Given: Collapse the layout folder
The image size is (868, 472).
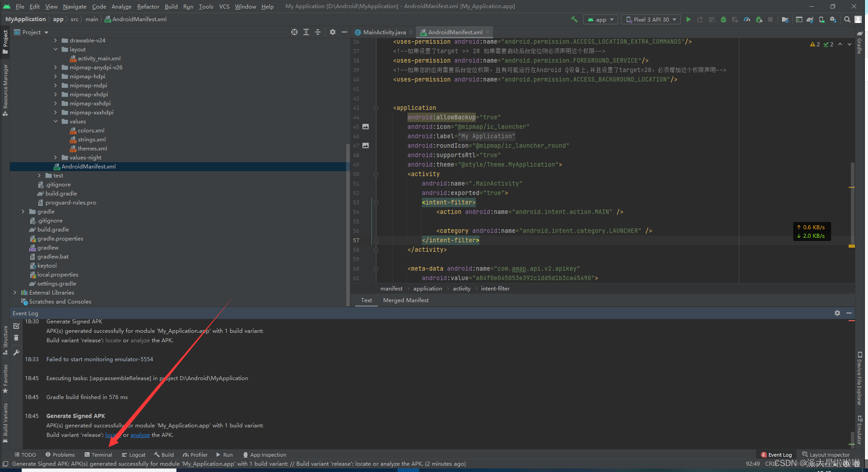Looking at the screenshot, I should (x=56, y=50).
